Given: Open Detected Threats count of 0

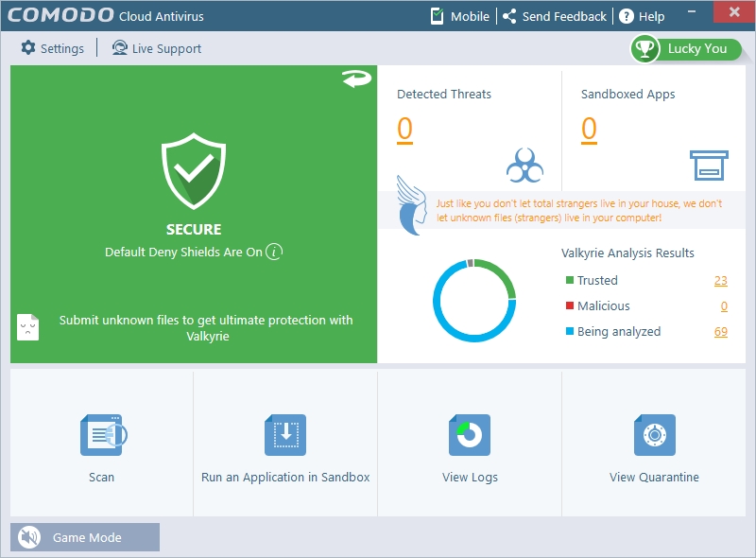Looking at the screenshot, I should coord(405,130).
